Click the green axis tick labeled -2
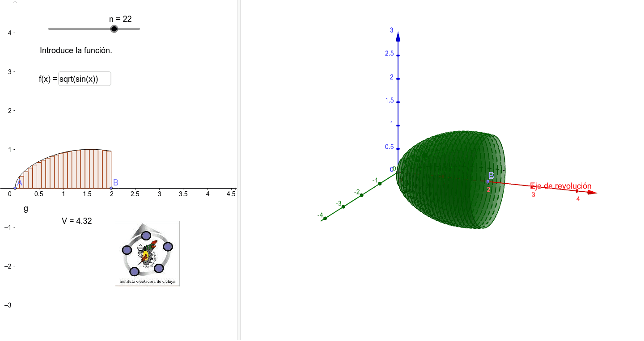The height and width of the screenshot is (341, 644). 361,195
